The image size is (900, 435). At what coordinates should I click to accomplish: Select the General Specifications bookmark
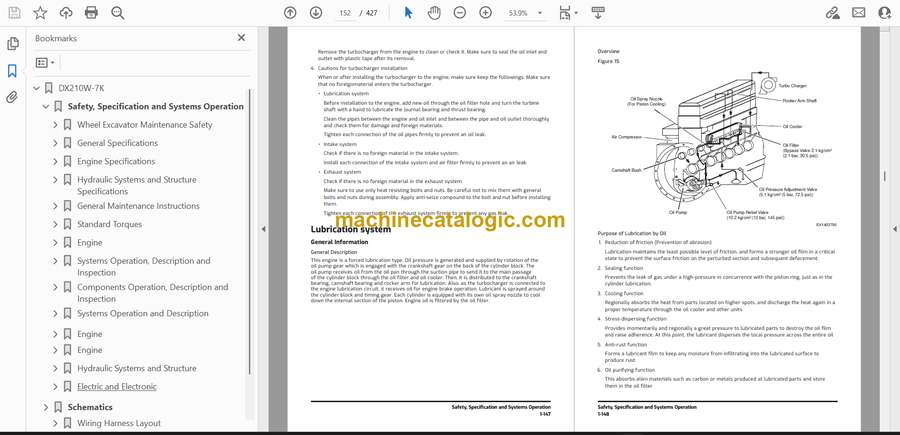point(117,143)
